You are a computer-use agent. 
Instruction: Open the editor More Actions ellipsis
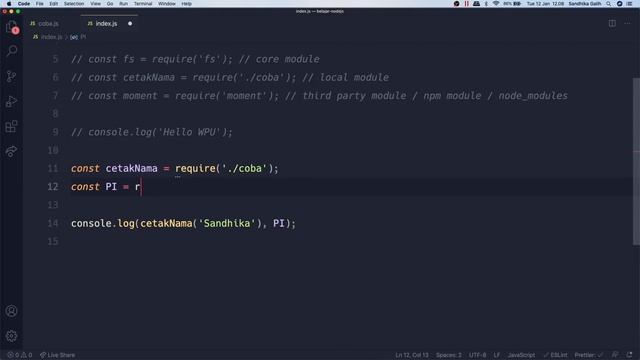click(x=627, y=24)
